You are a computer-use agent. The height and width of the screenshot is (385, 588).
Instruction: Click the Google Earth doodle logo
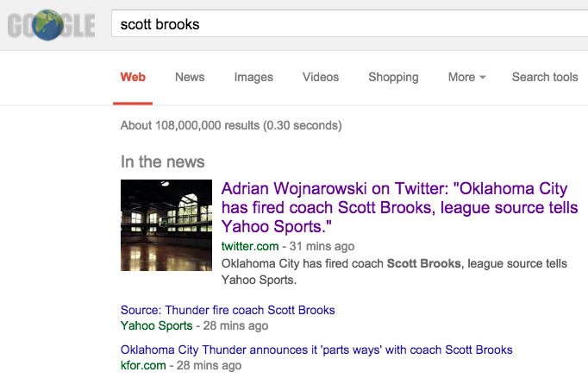point(51,26)
